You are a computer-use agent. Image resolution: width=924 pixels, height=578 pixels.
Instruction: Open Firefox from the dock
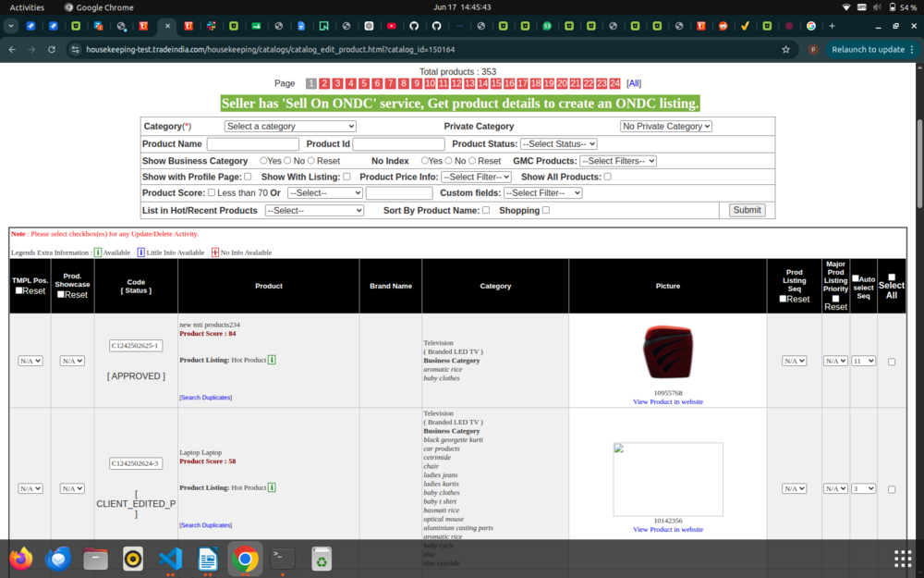pos(21,558)
